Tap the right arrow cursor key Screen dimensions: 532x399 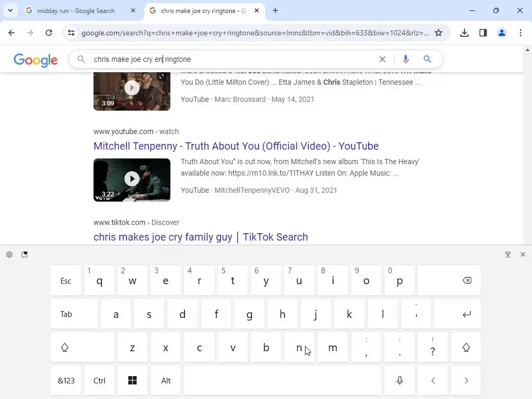466,380
